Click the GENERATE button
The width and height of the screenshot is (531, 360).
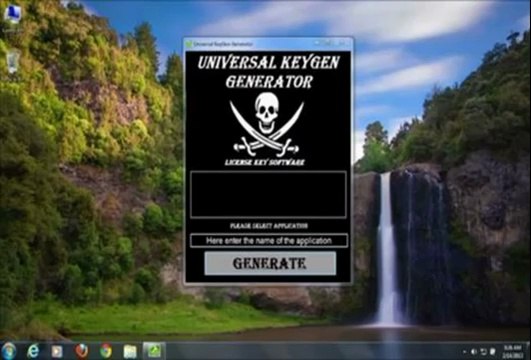click(x=270, y=263)
